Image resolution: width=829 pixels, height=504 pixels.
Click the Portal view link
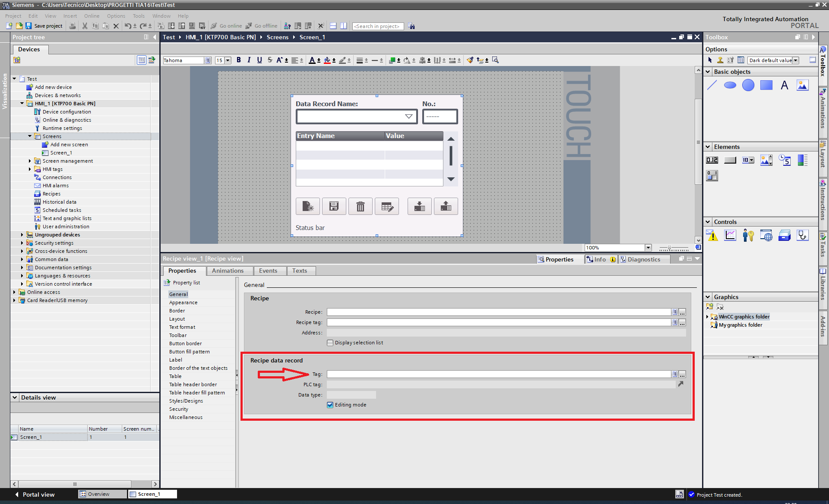pyautogui.click(x=38, y=495)
